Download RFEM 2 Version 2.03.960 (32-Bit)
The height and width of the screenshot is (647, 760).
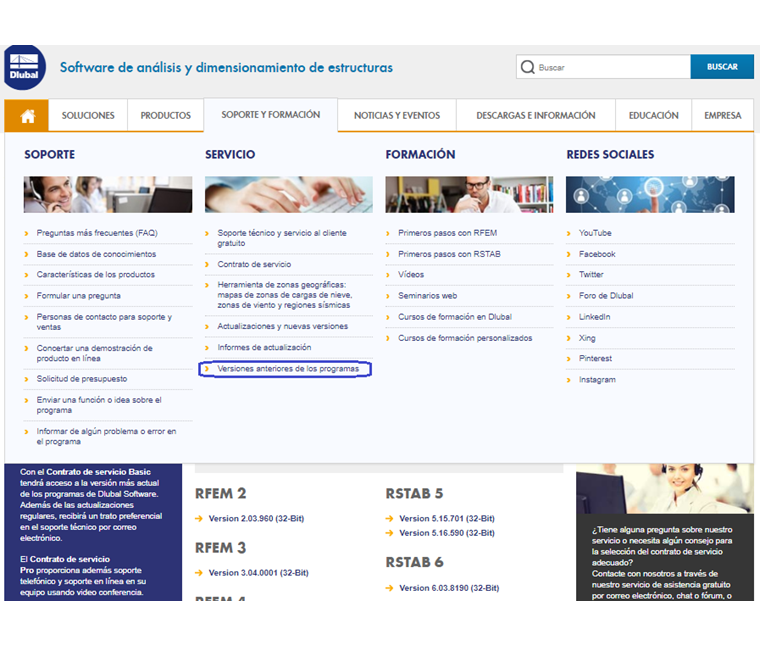click(256, 519)
